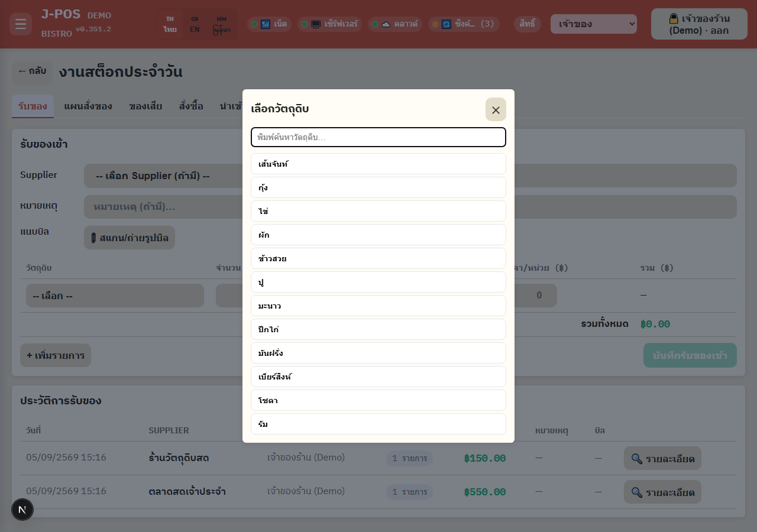This screenshot has width=757, height=532.
Task: Close the เลือกวัตถุดิบ dialog with the X
Action: [496, 110]
